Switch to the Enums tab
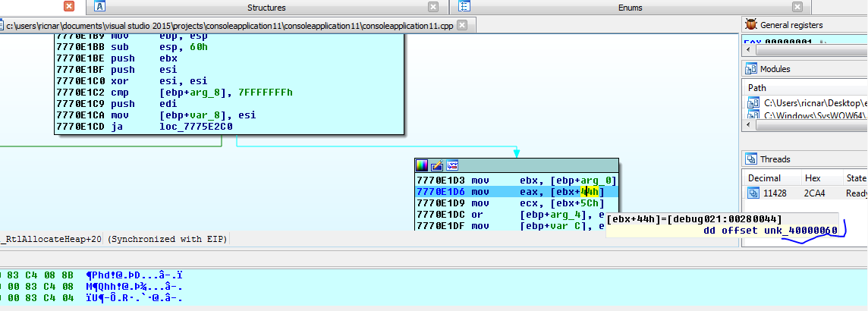 [629, 8]
